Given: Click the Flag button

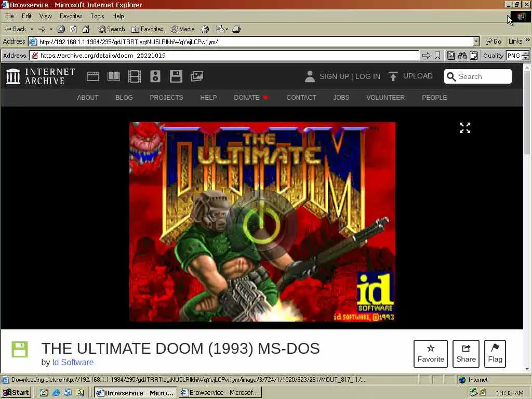Looking at the screenshot, I should pyautogui.click(x=495, y=353).
